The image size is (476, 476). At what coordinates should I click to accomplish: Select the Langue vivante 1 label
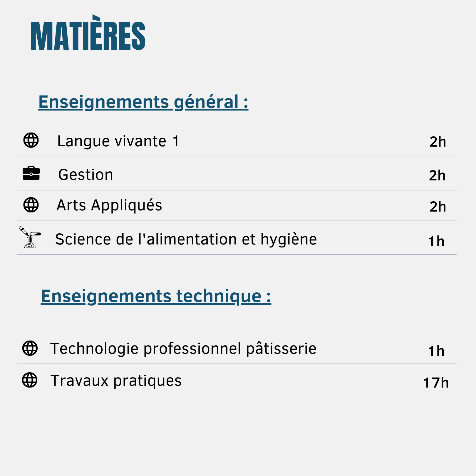coord(118,141)
